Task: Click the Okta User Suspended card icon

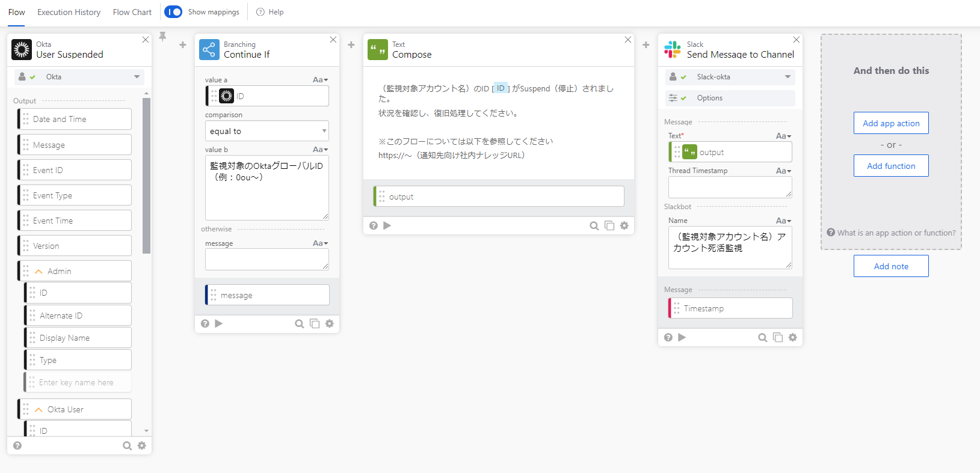Action: point(22,49)
